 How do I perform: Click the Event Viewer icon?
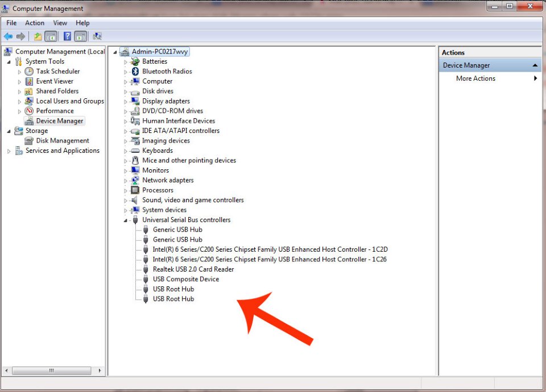tap(29, 81)
